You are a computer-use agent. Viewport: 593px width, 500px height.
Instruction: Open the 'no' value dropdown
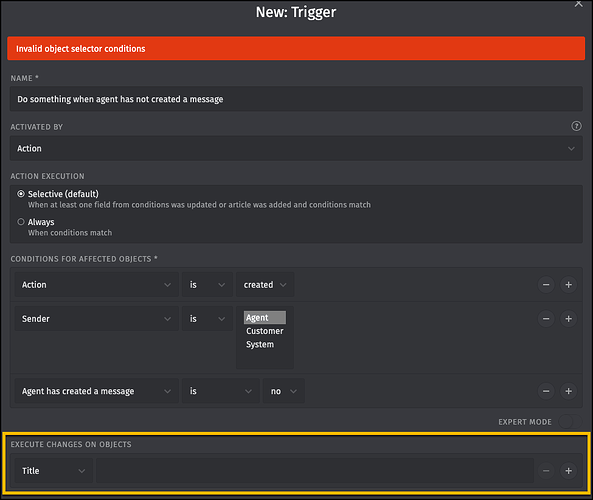point(284,391)
